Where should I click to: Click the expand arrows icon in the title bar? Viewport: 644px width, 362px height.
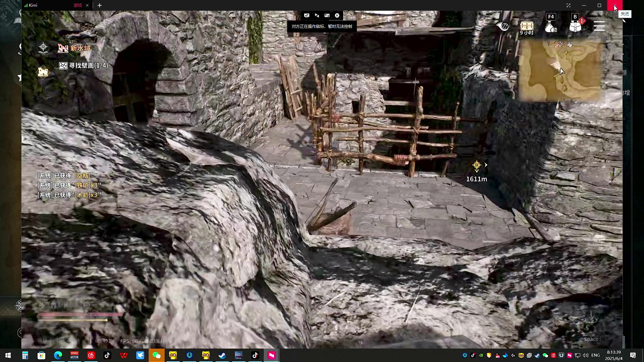[568, 5]
